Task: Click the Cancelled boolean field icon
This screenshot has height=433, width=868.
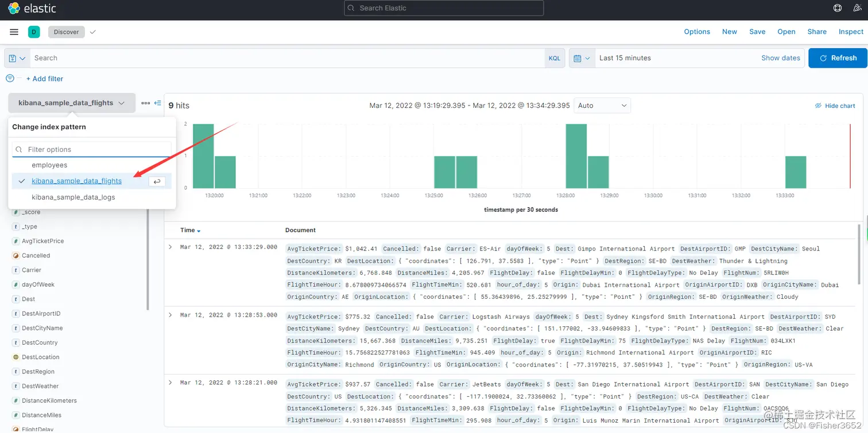Action: 16,256
